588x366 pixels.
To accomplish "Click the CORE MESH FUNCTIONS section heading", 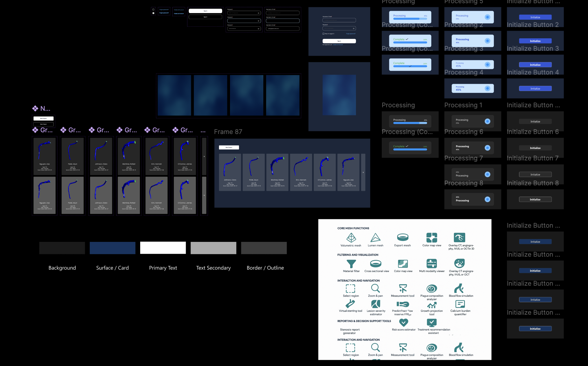I will click(353, 228).
